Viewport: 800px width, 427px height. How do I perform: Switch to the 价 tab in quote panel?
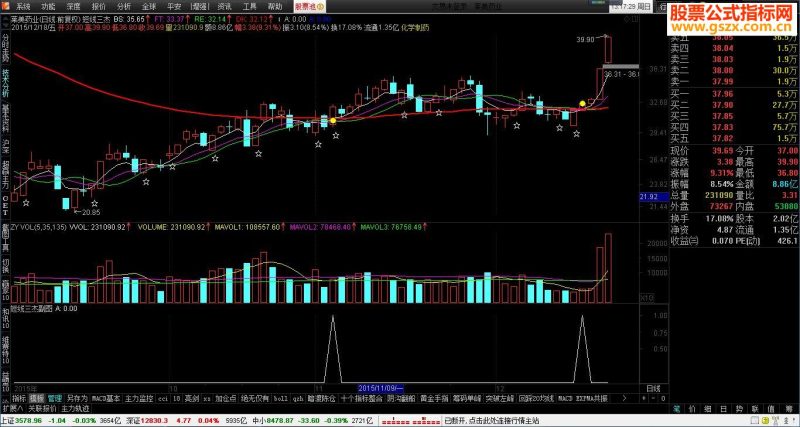[x=692, y=408]
